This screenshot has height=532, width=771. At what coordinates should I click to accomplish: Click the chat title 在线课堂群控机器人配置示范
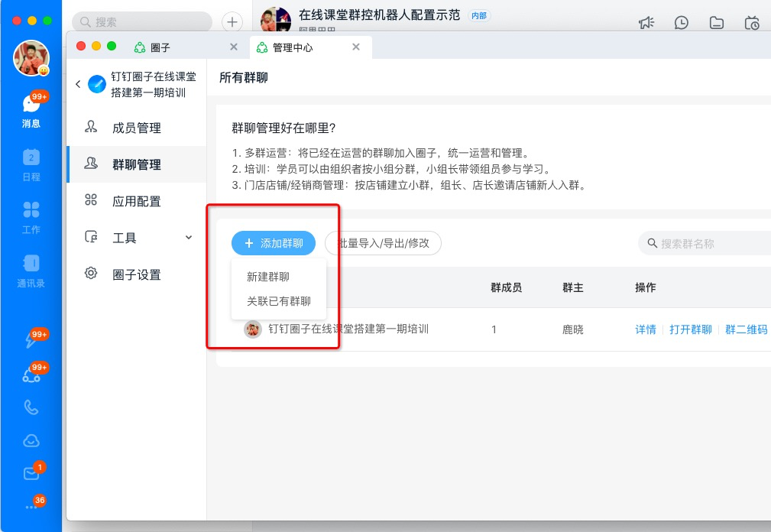379,15
